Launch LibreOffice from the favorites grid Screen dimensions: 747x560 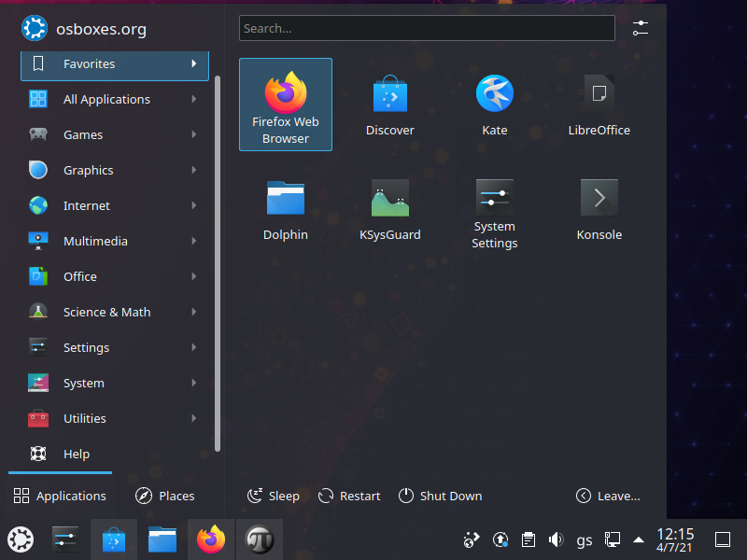[x=599, y=105]
